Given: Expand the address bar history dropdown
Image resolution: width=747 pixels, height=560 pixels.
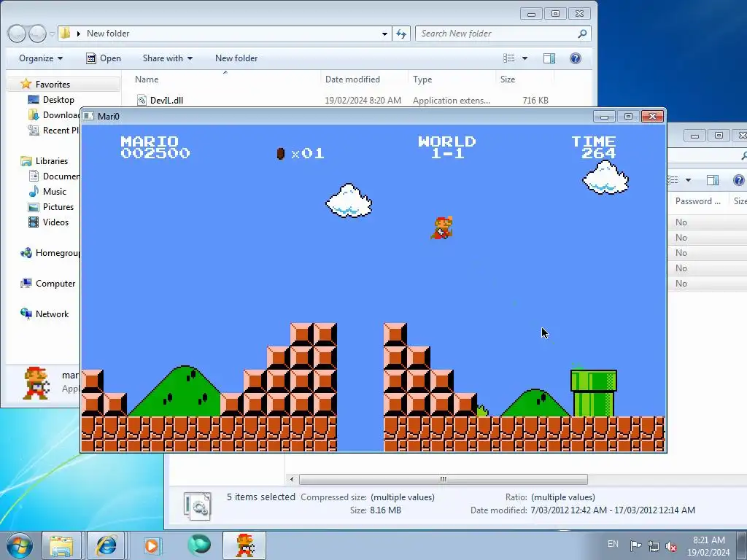Looking at the screenshot, I should pos(384,34).
